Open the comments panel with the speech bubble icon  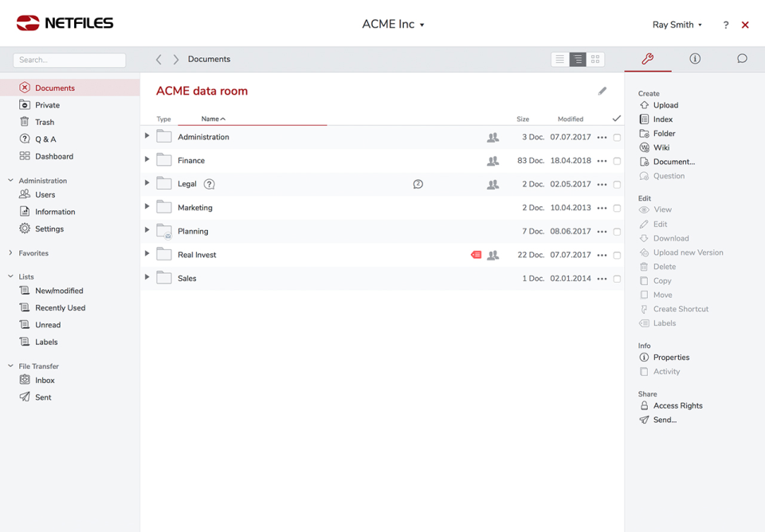pyautogui.click(x=742, y=58)
